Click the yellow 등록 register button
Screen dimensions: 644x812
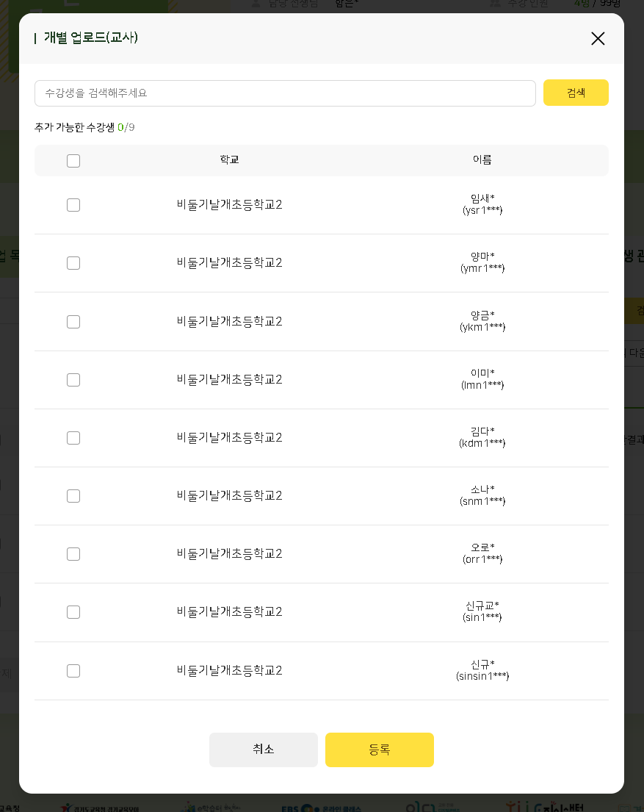380,750
